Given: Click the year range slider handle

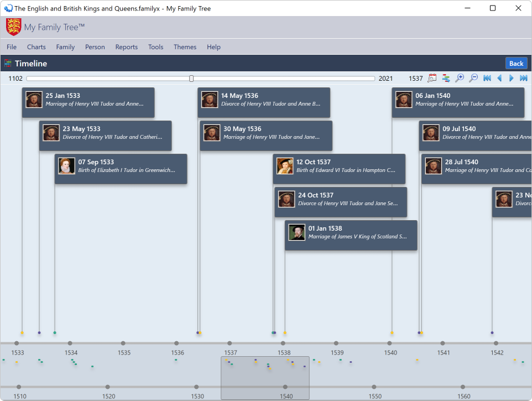Looking at the screenshot, I should (191, 78).
